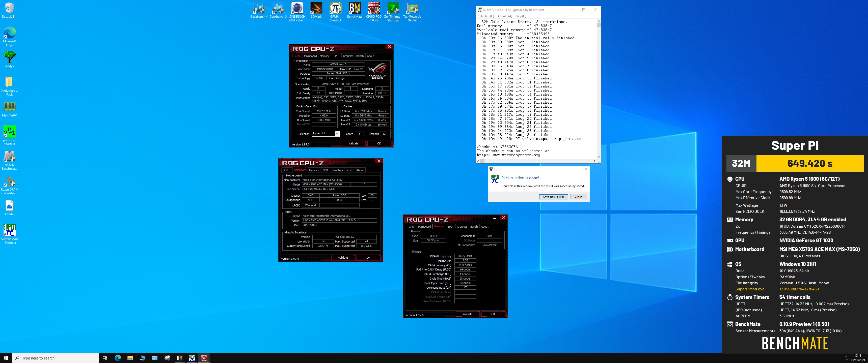Open the Andys tree desktop icon
Screen dimensions: 868x363
tap(9, 59)
